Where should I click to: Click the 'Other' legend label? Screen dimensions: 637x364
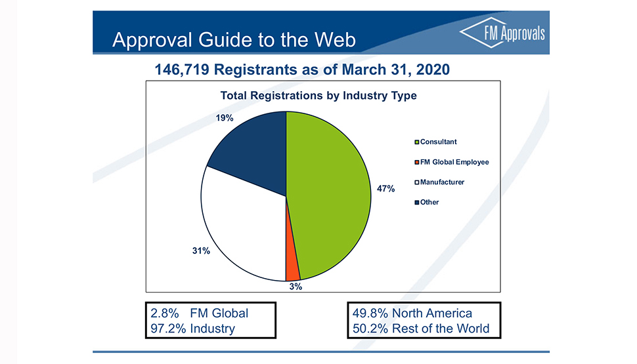[x=429, y=203]
